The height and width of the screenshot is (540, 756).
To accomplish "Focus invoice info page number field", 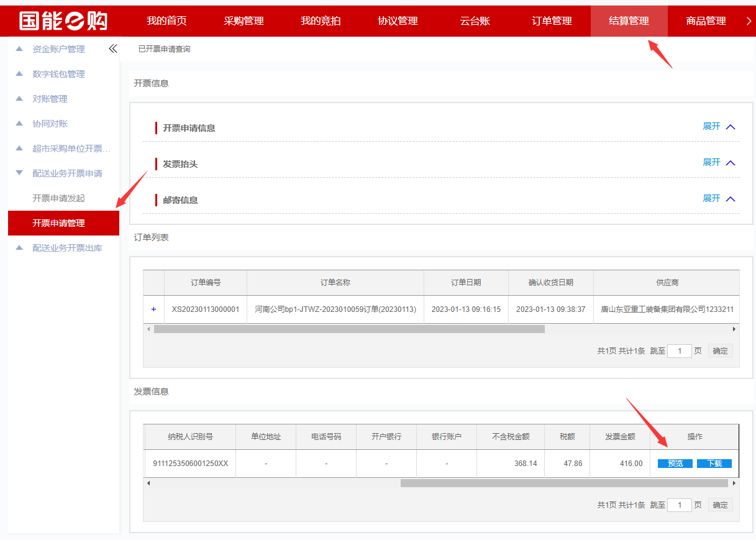I will 680,505.
